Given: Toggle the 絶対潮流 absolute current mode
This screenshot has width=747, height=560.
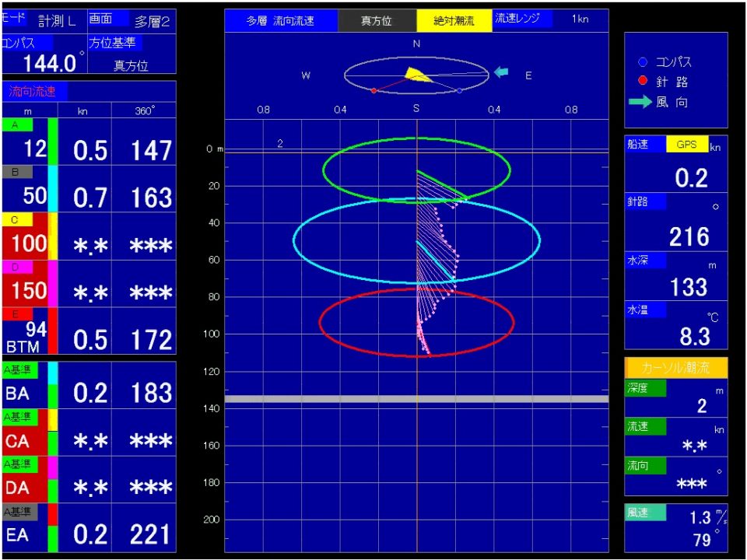Looking at the screenshot, I should tap(454, 21).
